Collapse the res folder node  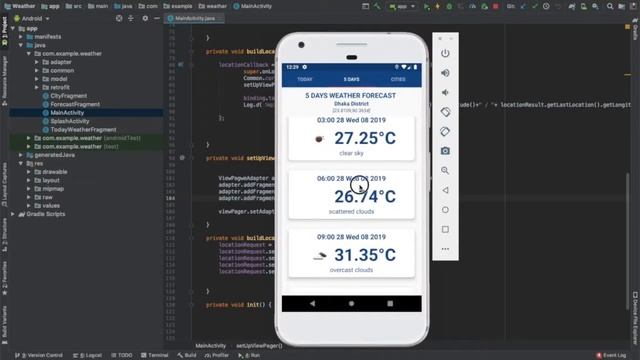21,163
